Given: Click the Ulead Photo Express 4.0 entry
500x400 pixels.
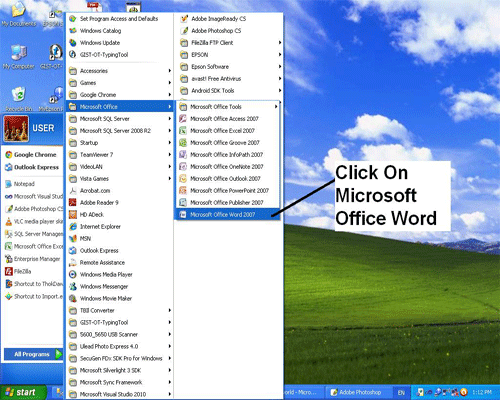Looking at the screenshot, I should pos(120,347).
